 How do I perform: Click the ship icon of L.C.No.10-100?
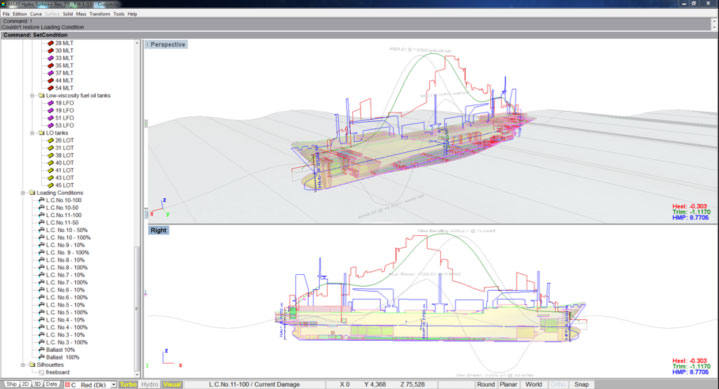tap(41, 200)
